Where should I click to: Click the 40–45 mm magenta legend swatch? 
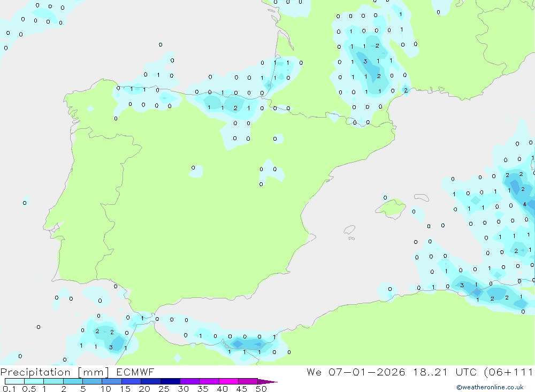pos(228,381)
